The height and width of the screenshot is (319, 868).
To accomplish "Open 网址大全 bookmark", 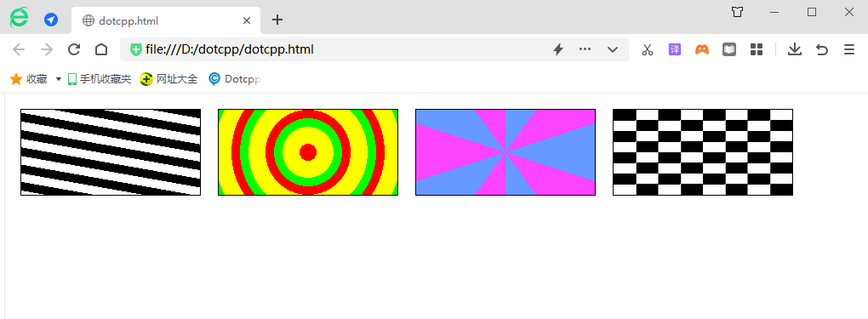I will click(168, 78).
